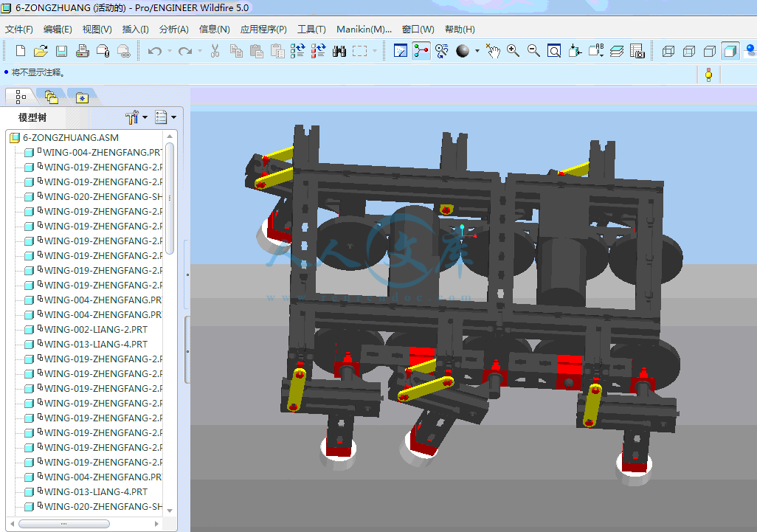The image size is (757, 532).
Task: Switch display to hidden line
Action: click(x=689, y=51)
